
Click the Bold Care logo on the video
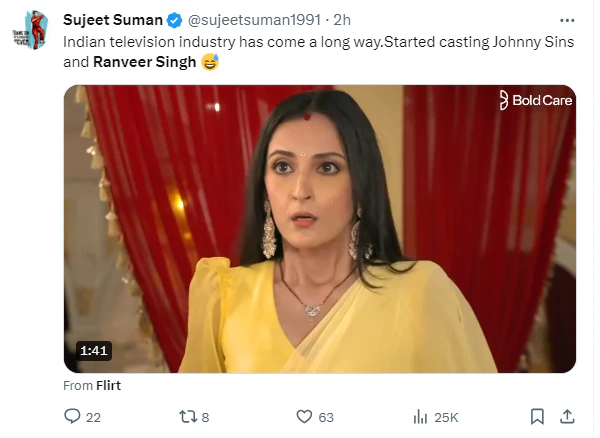[x=535, y=99]
